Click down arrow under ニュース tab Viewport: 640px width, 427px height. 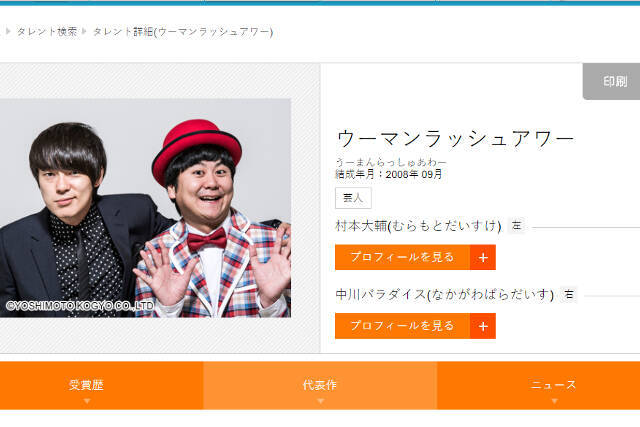(x=554, y=401)
